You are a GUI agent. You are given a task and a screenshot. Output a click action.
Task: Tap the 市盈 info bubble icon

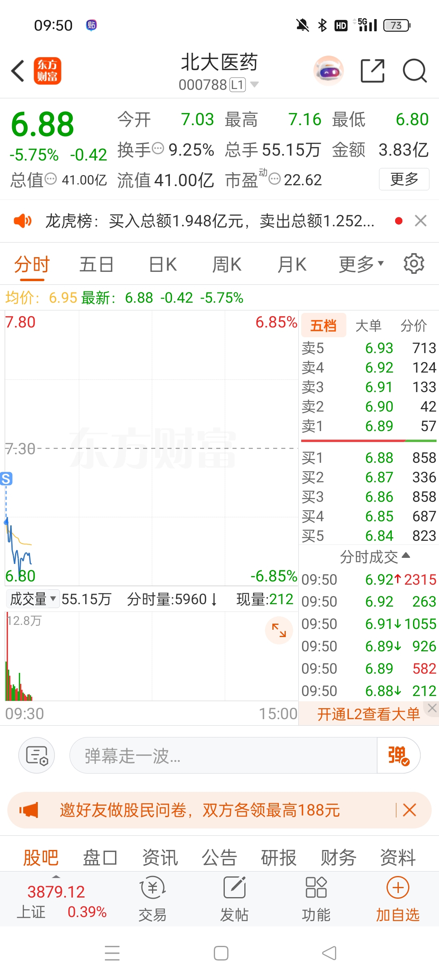coord(275,179)
